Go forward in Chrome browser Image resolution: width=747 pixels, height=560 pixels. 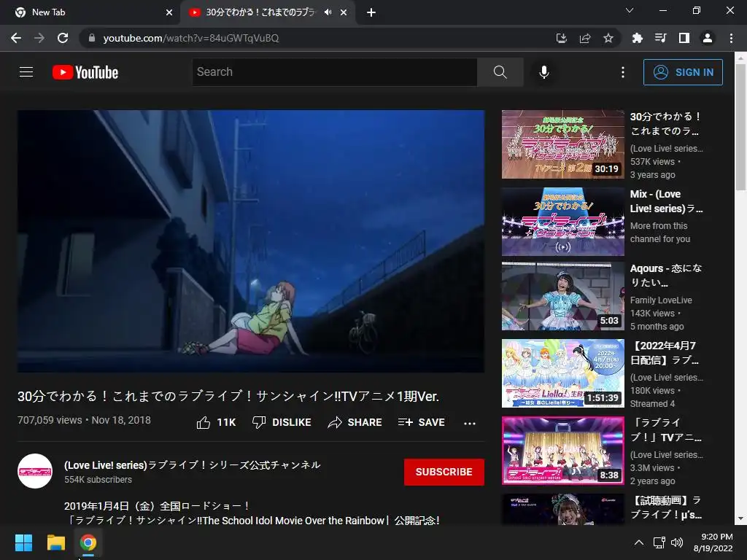click(x=39, y=38)
